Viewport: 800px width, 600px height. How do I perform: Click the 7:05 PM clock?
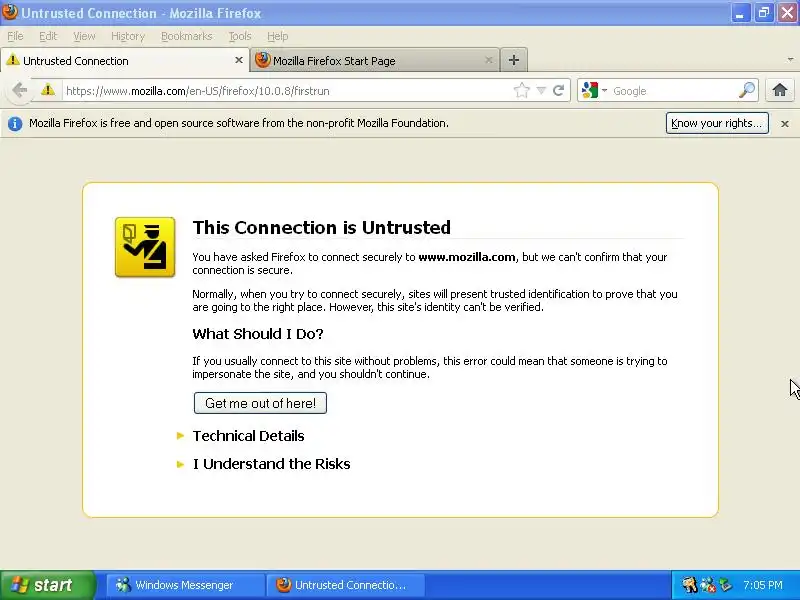[763, 585]
